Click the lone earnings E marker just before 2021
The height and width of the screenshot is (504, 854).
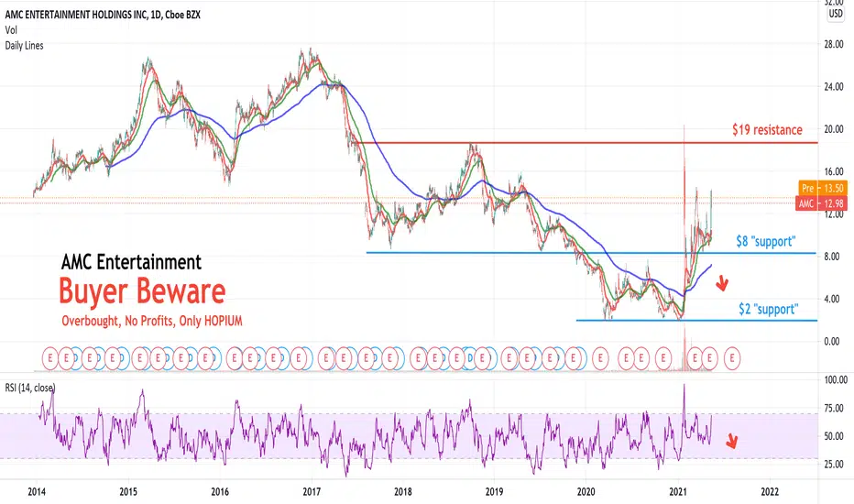pos(663,358)
